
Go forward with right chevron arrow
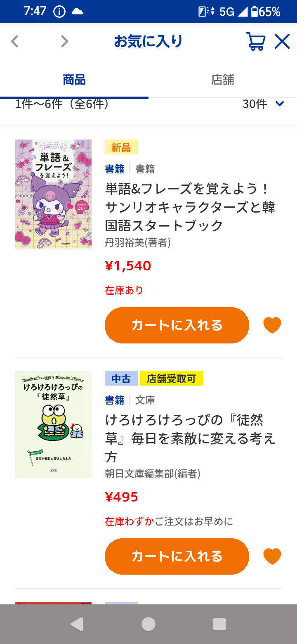tap(64, 41)
